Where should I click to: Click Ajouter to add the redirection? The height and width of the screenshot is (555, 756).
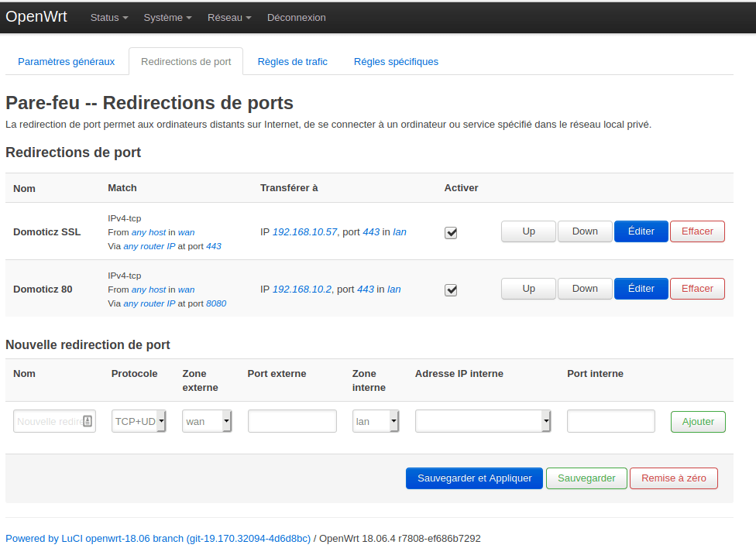698,422
